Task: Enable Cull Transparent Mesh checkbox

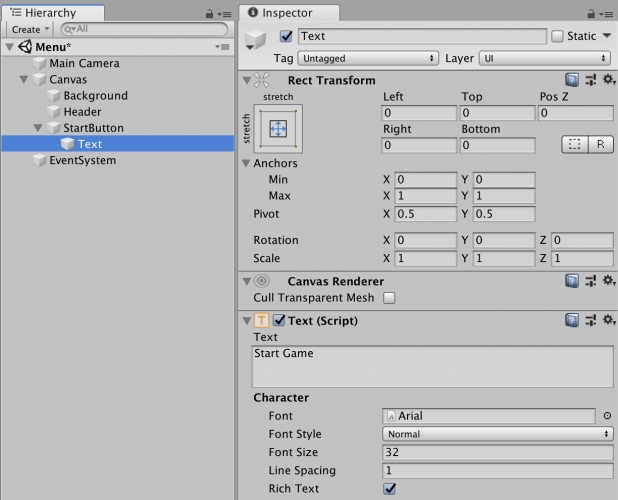Action: point(389,298)
